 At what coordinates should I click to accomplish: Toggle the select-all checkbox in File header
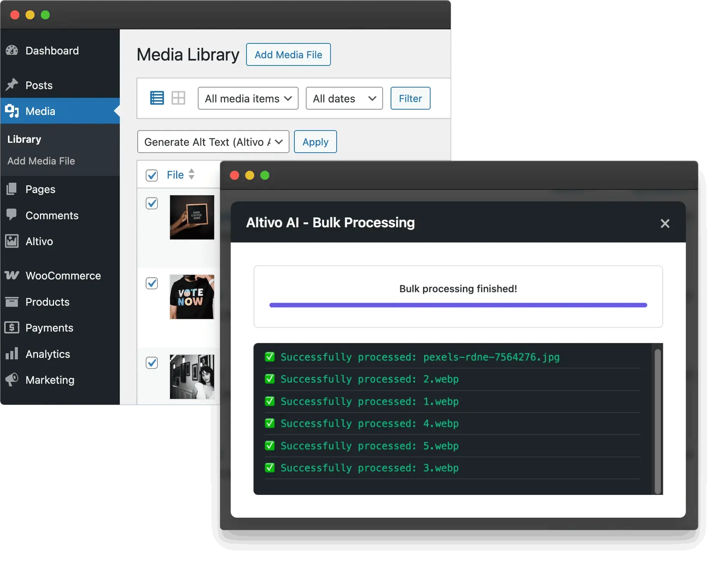tap(152, 175)
